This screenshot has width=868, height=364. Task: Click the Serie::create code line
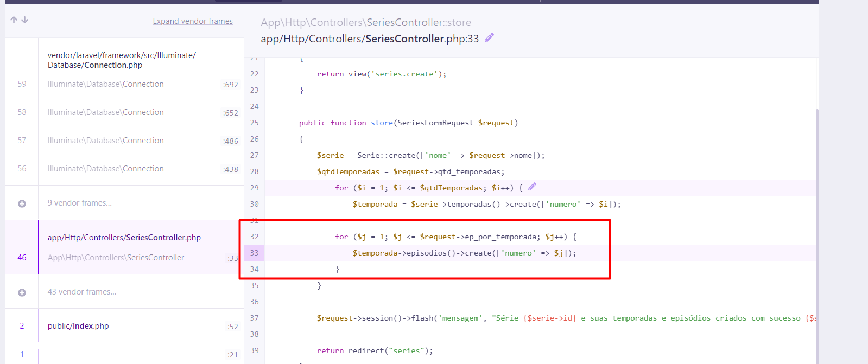click(x=430, y=155)
